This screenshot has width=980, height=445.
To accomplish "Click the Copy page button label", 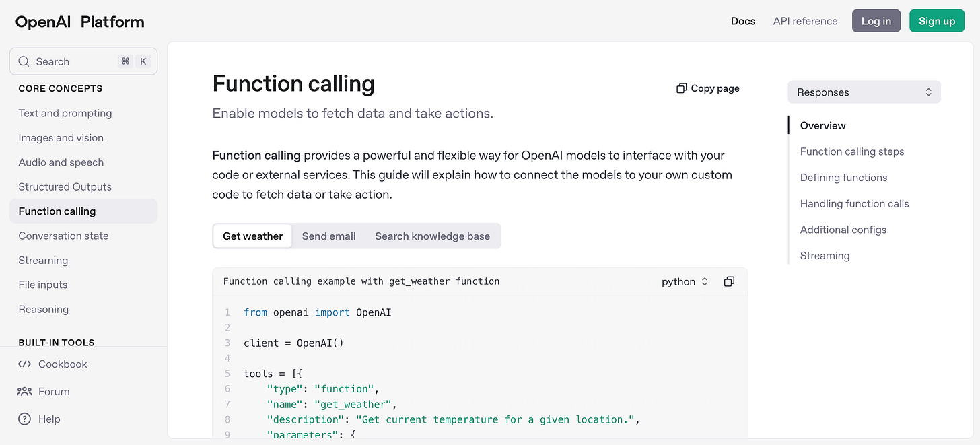I will pyautogui.click(x=715, y=88).
